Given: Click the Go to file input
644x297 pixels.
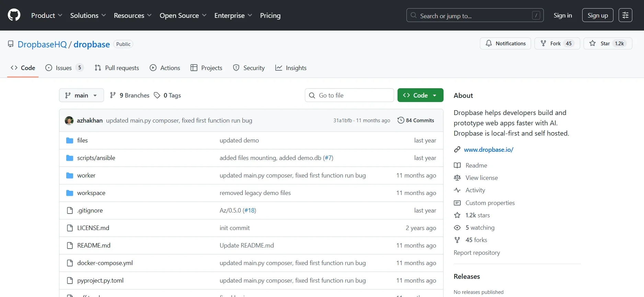Looking at the screenshot, I should 349,95.
